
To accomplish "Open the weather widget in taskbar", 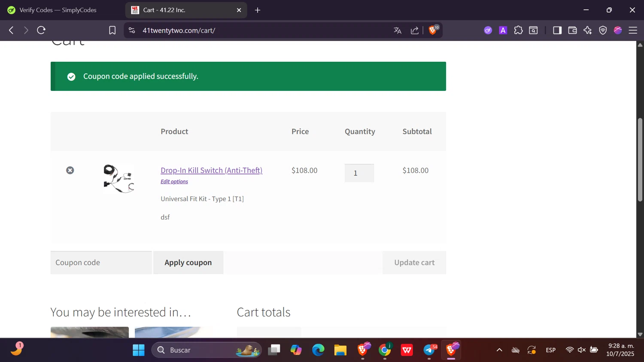I will (17, 349).
